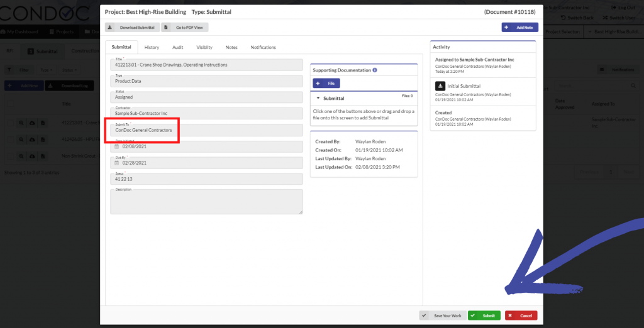The image size is (644, 328).
Task: Click document icon in the 412426.05 HPU row
Action: coord(43,139)
